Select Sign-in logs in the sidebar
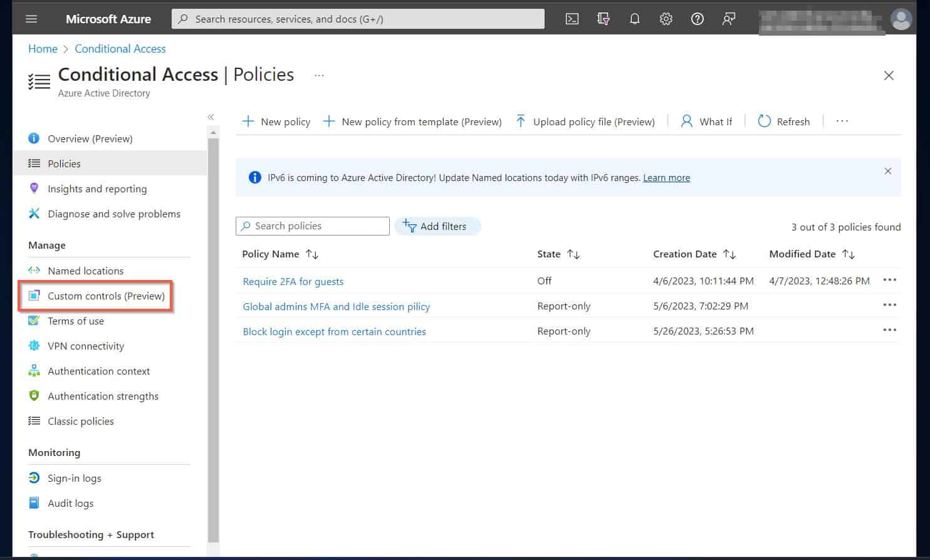This screenshot has height=560, width=930. pyautogui.click(x=74, y=478)
